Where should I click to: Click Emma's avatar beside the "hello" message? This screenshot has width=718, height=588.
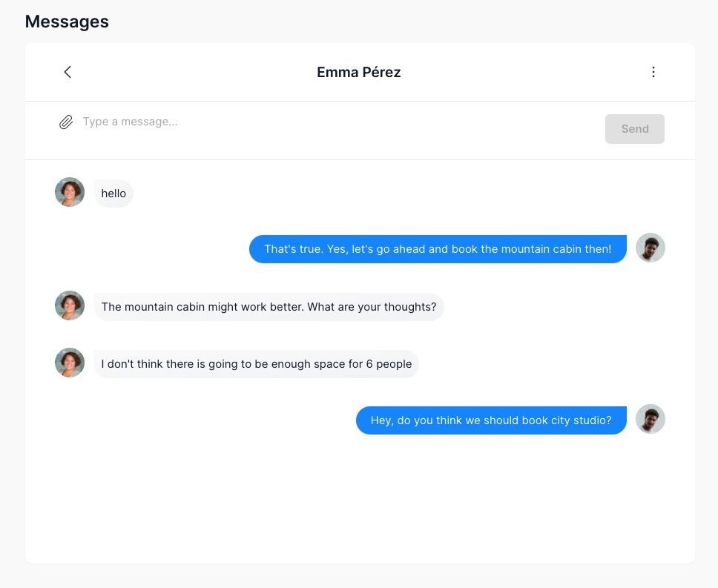click(70, 192)
